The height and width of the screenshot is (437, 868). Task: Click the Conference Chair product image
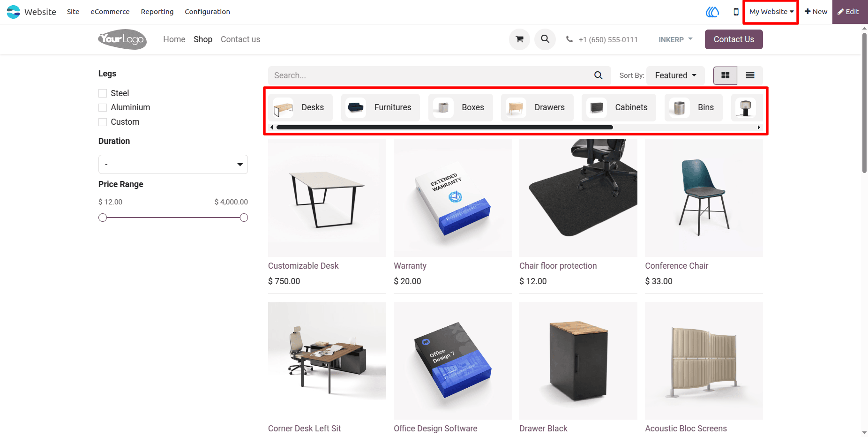click(x=704, y=197)
